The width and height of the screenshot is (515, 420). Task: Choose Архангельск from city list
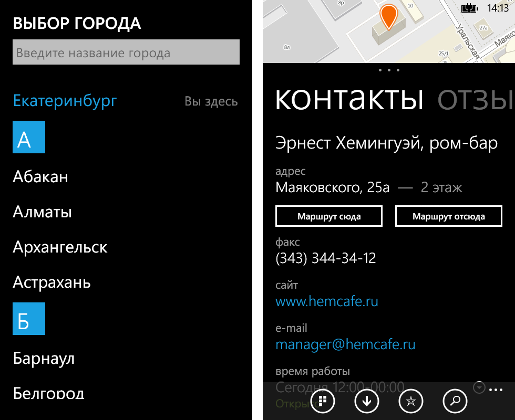coord(60,247)
